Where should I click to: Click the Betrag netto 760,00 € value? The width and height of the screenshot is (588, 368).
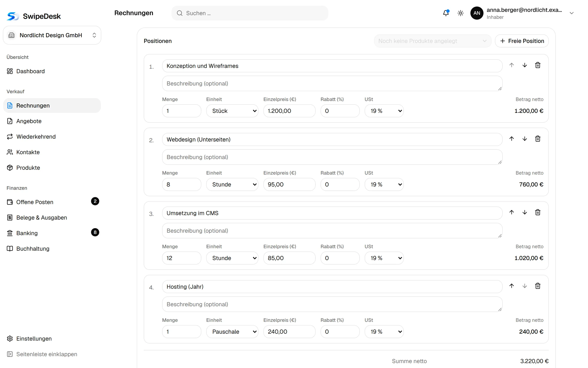pos(531,184)
